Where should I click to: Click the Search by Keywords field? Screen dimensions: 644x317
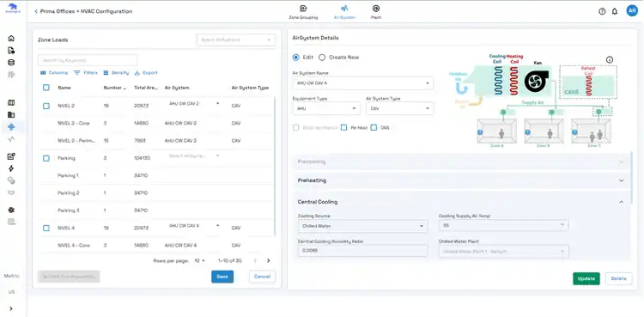coord(88,60)
